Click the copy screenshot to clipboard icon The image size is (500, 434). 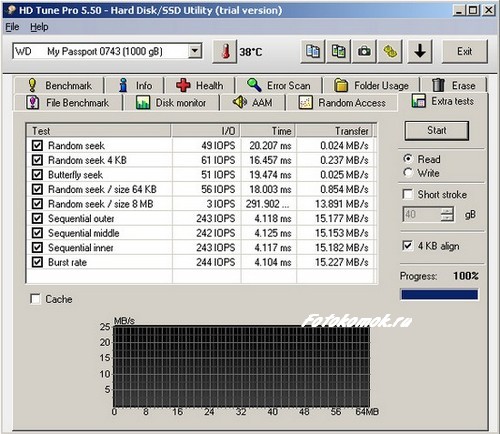coord(338,51)
